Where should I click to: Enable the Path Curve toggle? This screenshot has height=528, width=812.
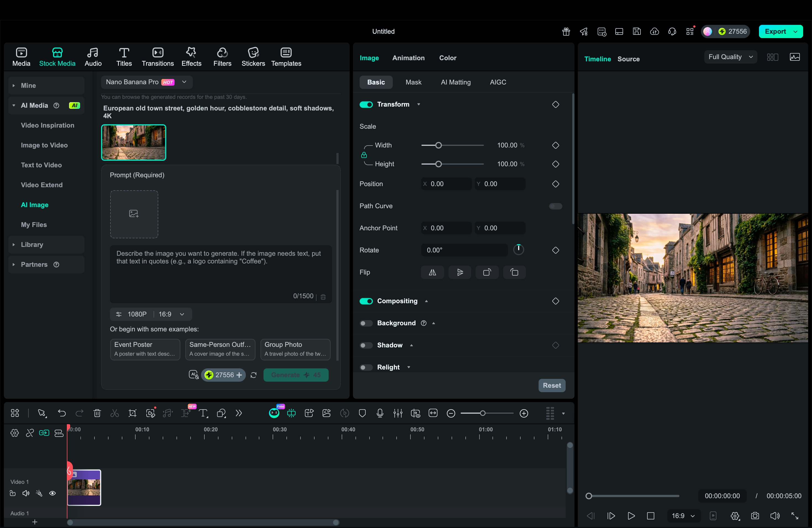(555, 206)
